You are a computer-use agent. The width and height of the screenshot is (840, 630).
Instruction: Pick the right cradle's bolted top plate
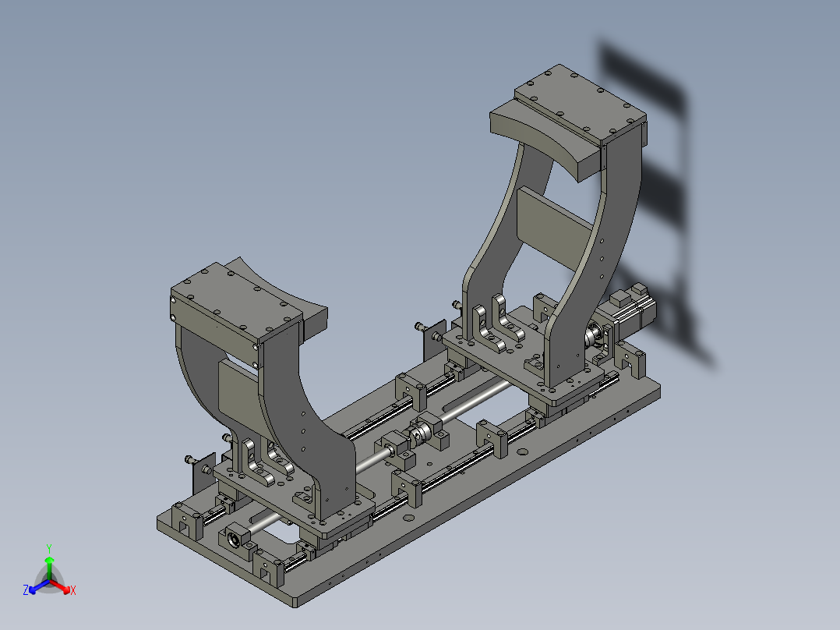pos(580,103)
